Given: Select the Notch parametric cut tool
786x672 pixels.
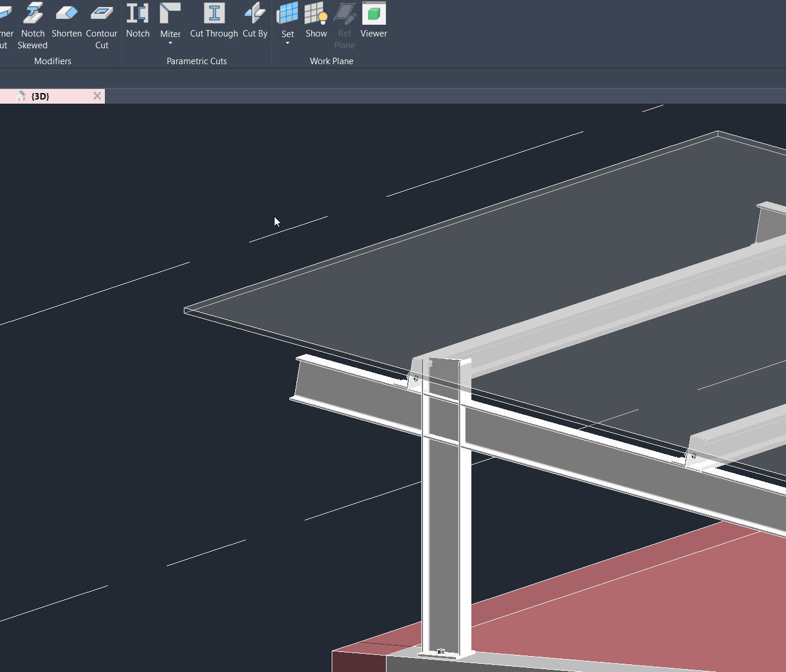Looking at the screenshot, I should point(138,24).
